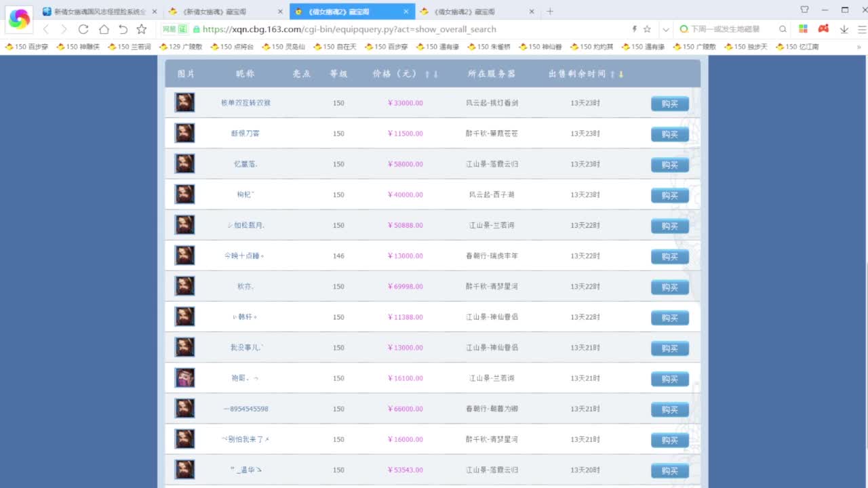Open the character named 秋亦.
This screenshot has width=868, height=488.
click(x=245, y=287)
